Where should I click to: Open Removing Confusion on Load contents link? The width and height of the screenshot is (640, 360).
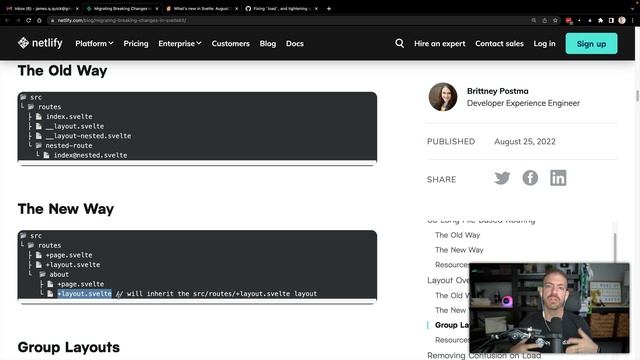484,356
